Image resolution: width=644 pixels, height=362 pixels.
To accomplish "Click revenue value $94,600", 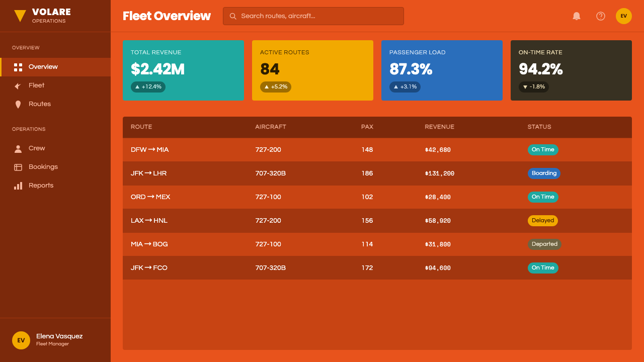I will click(438, 268).
